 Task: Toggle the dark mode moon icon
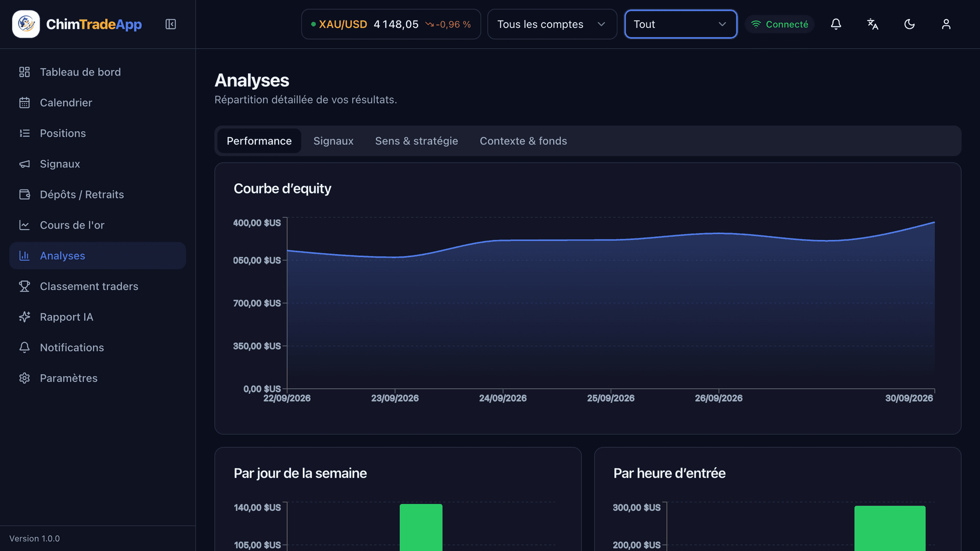coord(909,24)
